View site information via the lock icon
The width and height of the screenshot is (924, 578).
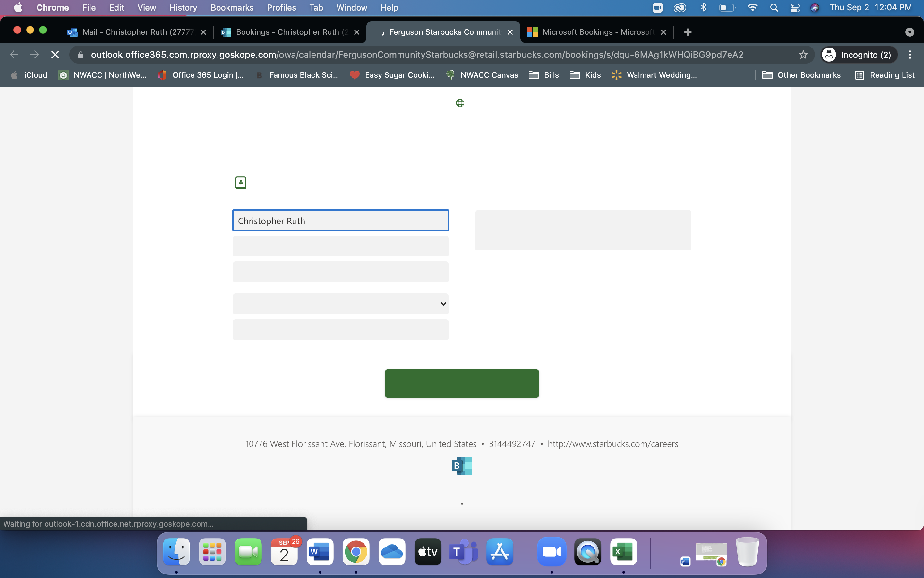click(x=81, y=55)
